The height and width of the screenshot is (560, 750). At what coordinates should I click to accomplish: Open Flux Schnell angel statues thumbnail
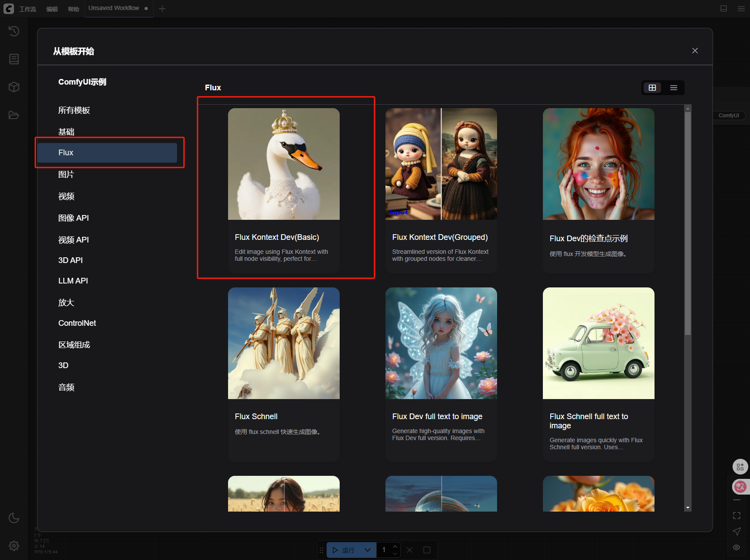tap(284, 343)
